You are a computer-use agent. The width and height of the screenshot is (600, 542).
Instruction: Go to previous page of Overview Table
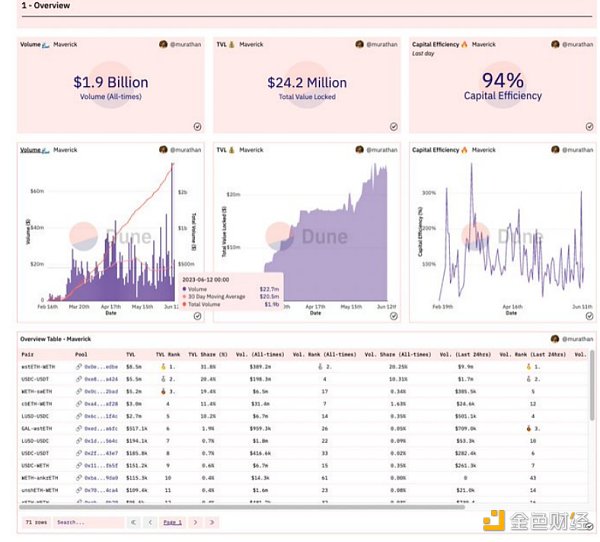coord(148,522)
